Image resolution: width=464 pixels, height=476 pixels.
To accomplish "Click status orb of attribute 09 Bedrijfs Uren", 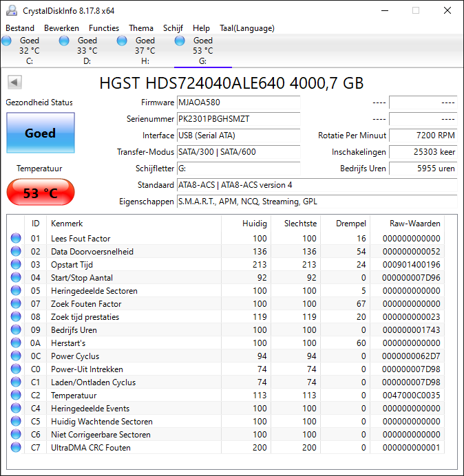I will click(16, 329).
